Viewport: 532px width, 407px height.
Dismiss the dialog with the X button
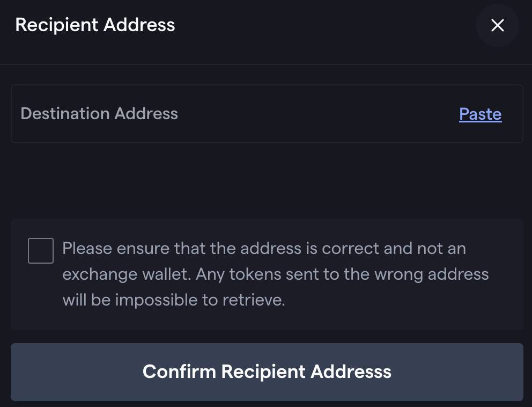tap(497, 25)
